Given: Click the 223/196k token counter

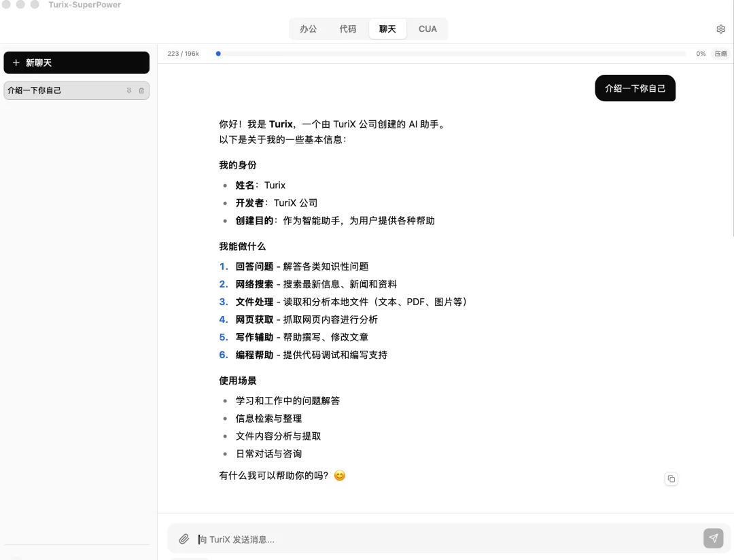Looking at the screenshot, I should tap(182, 53).
